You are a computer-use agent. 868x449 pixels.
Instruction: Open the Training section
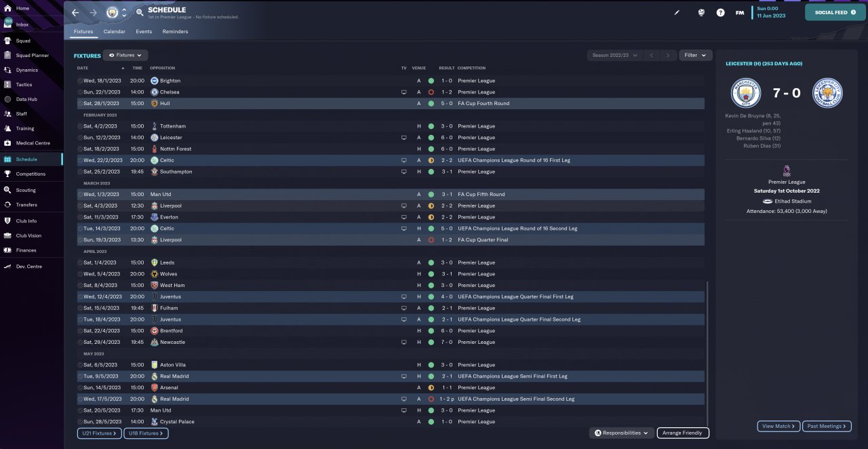(24, 128)
